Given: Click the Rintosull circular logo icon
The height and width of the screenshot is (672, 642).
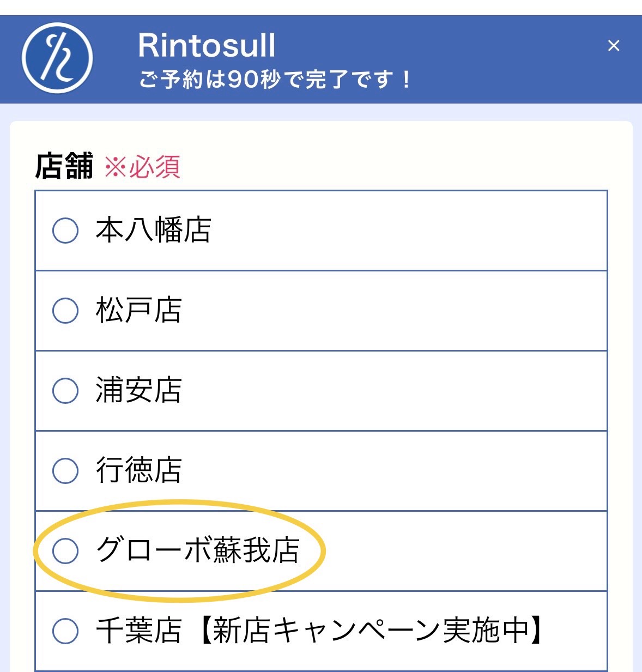Looking at the screenshot, I should pyautogui.click(x=57, y=58).
